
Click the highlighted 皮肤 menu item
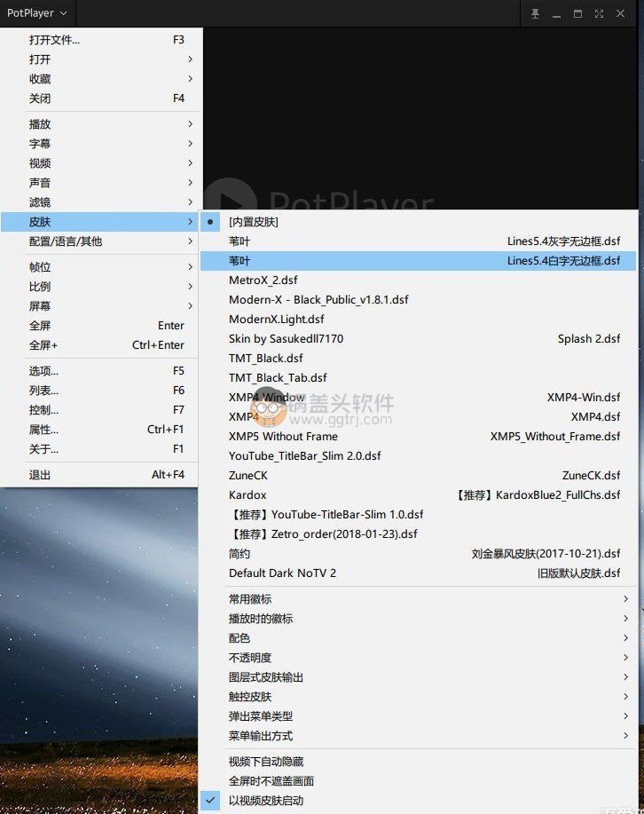tap(100, 222)
